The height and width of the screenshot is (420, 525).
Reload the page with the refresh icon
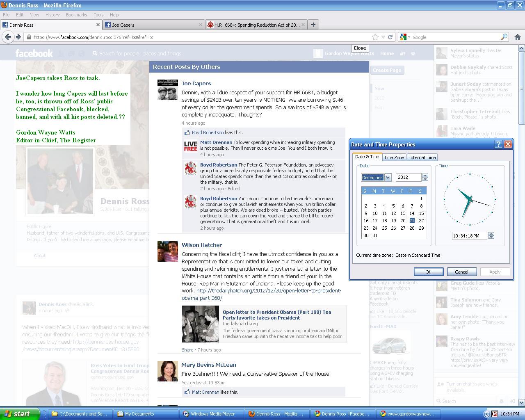tap(390, 37)
